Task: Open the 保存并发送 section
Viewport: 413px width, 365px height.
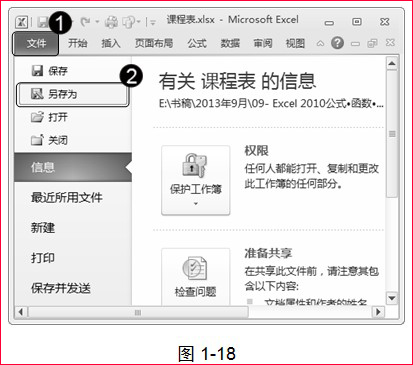Action: click(x=61, y=288)
